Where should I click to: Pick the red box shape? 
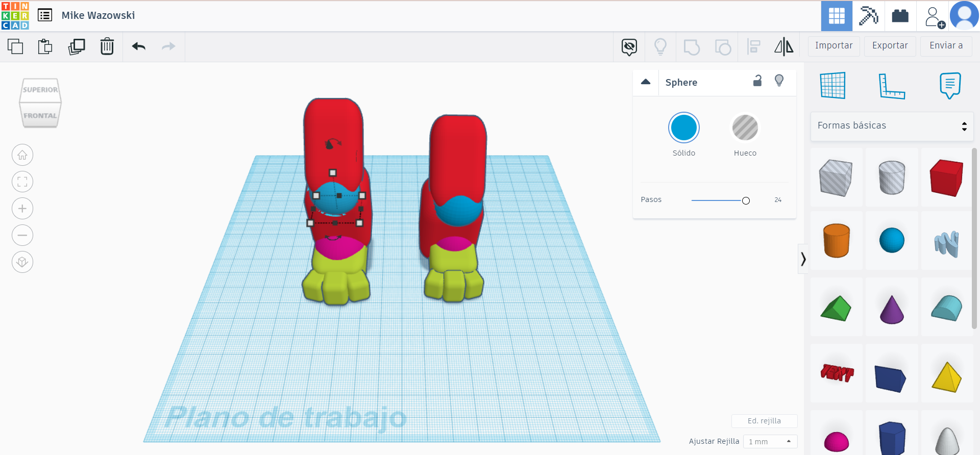pyautogui.click(x=947, y=178)
